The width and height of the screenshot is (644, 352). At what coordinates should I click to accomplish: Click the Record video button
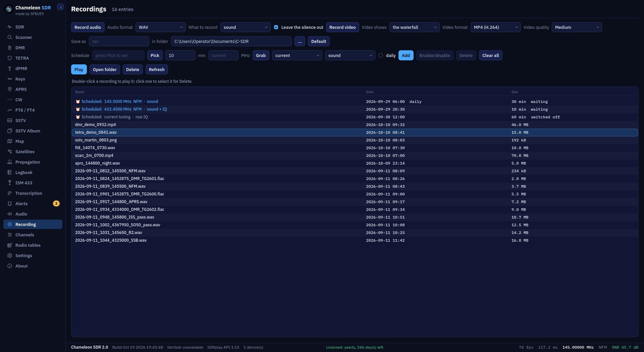pos(342,27)
